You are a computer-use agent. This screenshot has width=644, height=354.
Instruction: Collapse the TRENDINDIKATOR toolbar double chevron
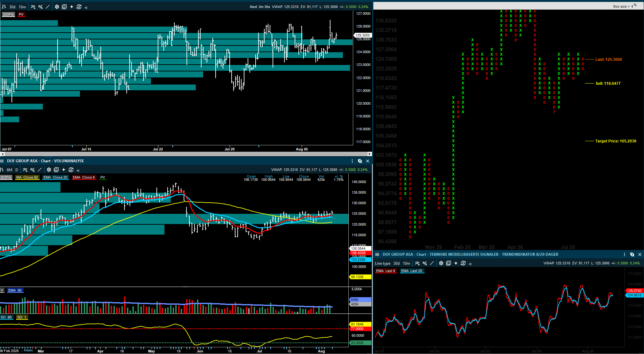pos(470,263)
